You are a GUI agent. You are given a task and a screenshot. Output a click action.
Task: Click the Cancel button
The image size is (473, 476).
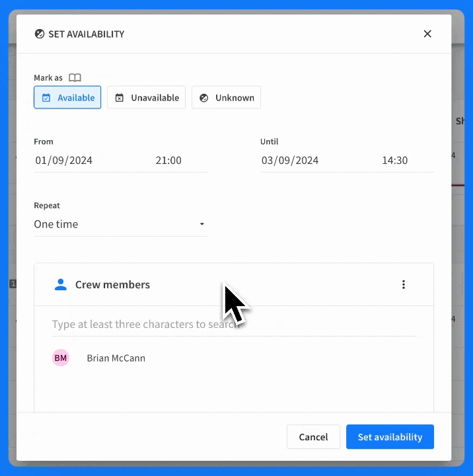[x=313, y=437]
